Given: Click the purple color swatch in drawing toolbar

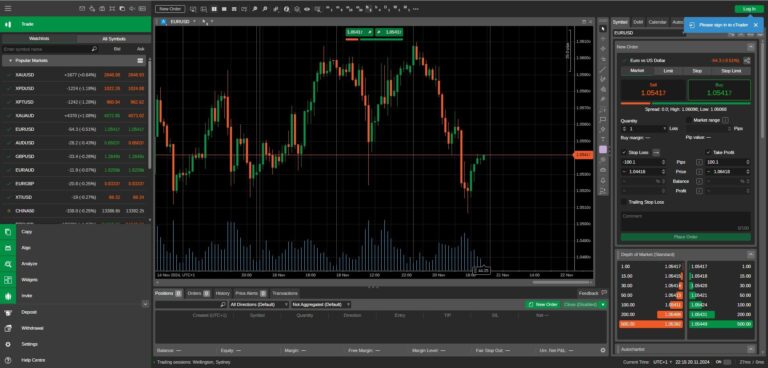Looking at the screenshot, I should (x=603, y=149).
